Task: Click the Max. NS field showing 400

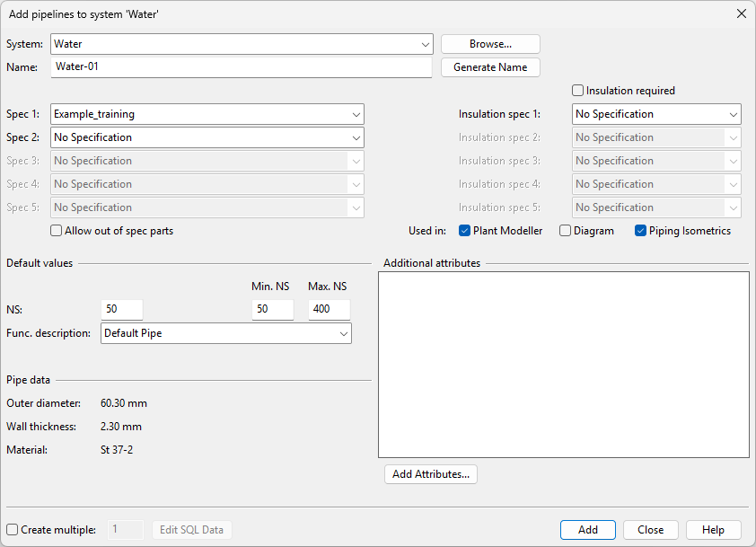Action: (329, 310)
